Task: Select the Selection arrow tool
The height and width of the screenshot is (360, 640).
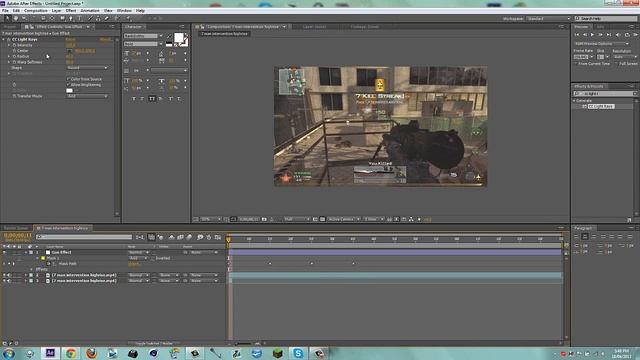Action: coord(7,18)
